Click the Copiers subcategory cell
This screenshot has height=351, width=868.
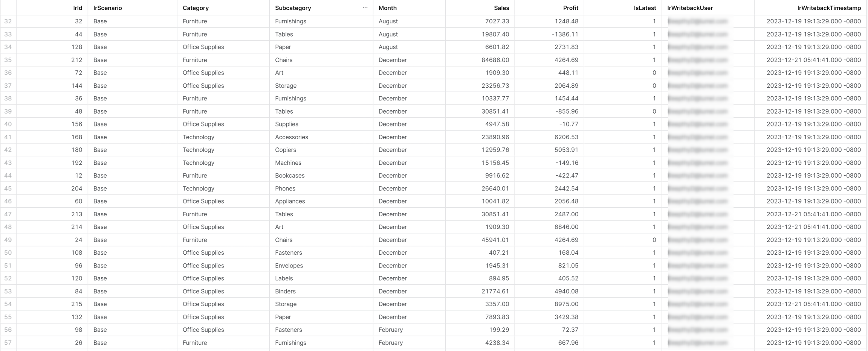coord(286,150)
